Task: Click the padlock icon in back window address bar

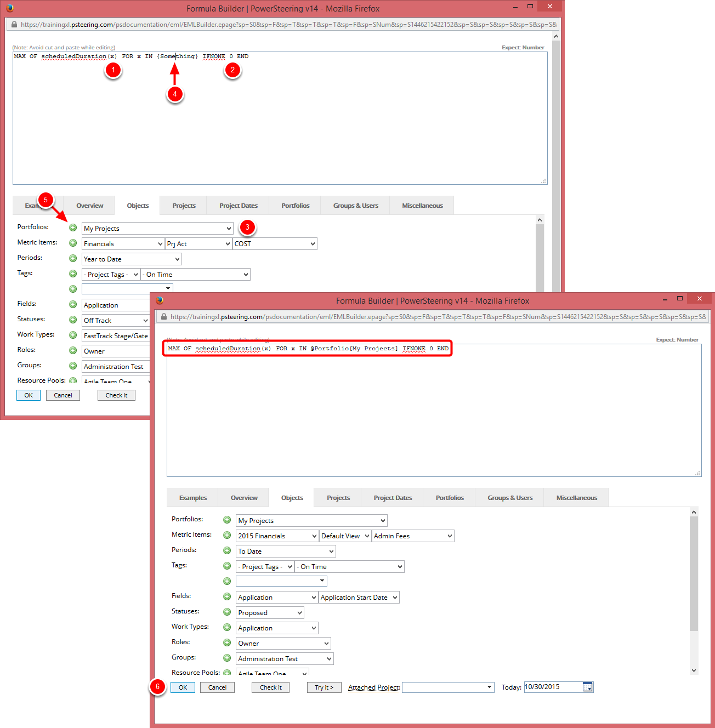Action: 14,24
